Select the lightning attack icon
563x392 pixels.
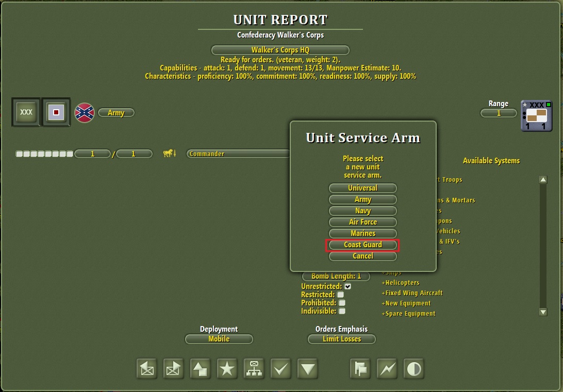(x=387, y=369)
